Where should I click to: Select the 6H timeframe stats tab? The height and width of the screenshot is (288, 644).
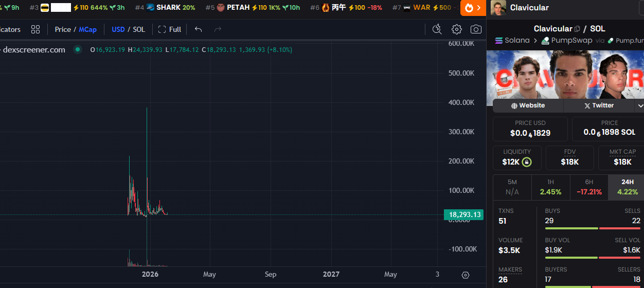(x=589, y=187)
